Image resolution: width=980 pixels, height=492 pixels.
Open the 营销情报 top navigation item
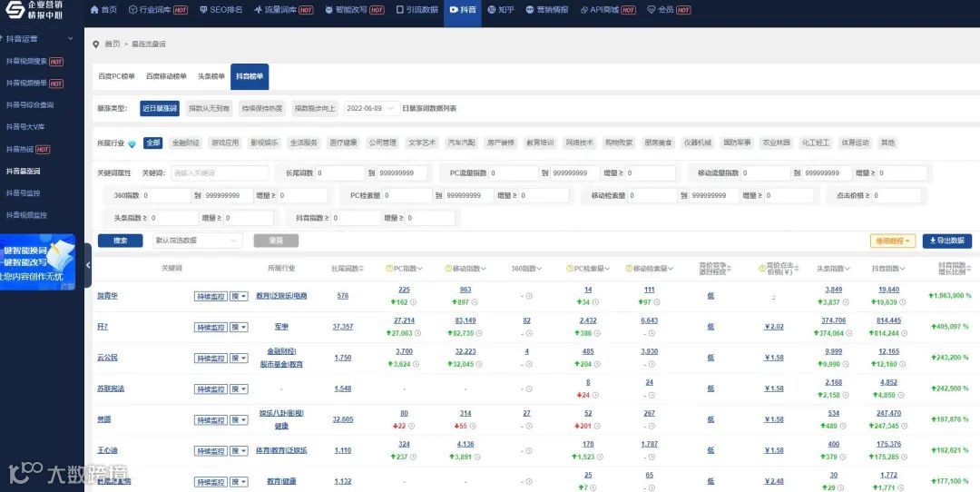pyautogui.click(x=547, y=10)
